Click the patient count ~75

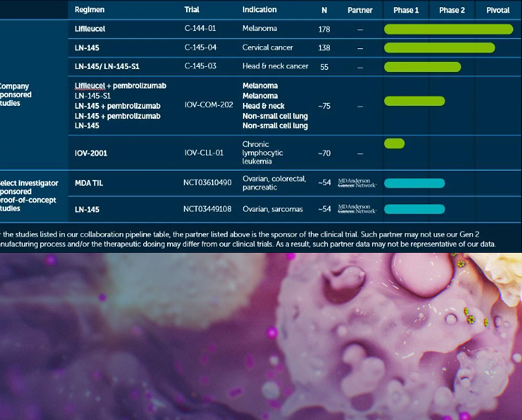click(324, 106)
